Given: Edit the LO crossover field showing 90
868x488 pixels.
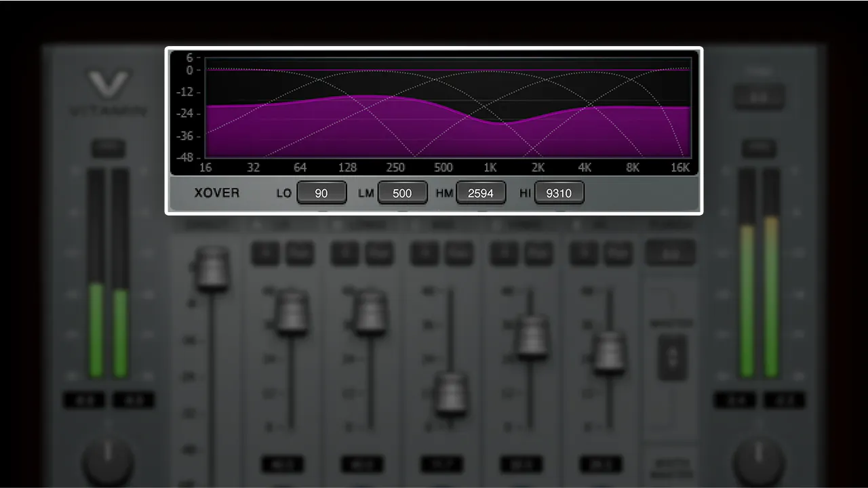Looking at the screenshot, I should click(x=321, y=192).
